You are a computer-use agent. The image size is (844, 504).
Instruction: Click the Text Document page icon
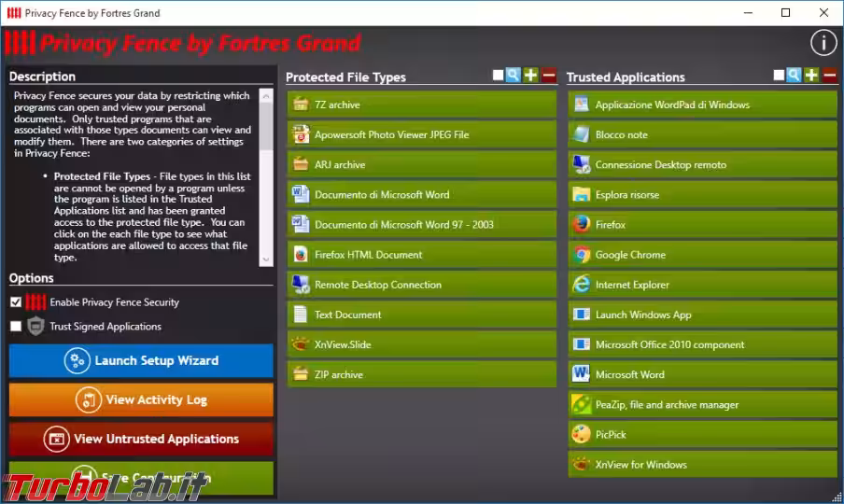tap(301, 315)
